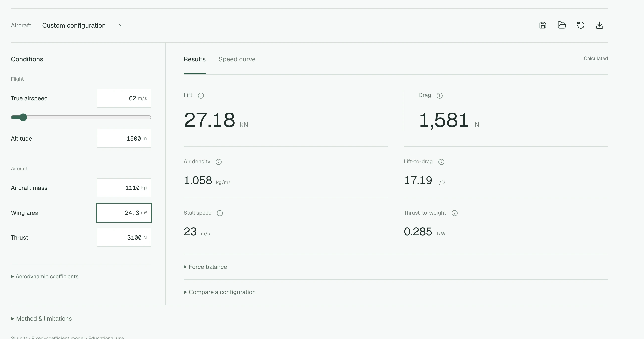644x339 pixels.
Task: Click the thrust-to-weight value 0.285
Action: click(418, 232)
